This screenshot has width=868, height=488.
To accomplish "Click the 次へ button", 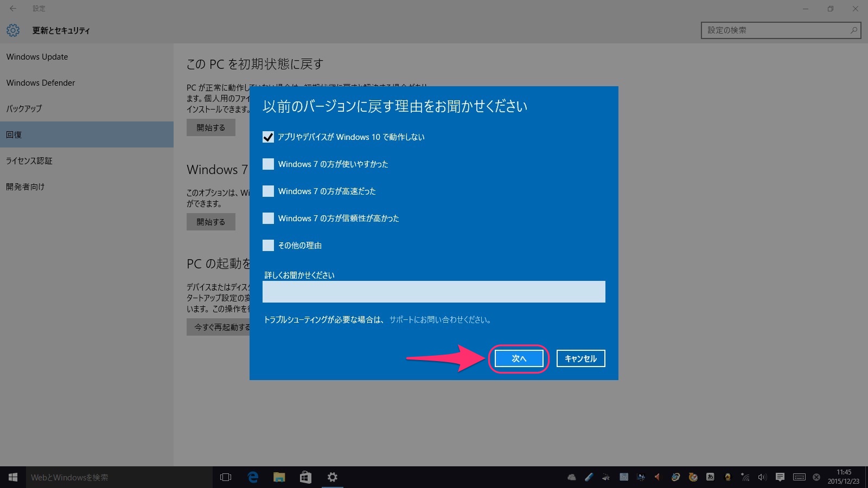I will [519, 358].
